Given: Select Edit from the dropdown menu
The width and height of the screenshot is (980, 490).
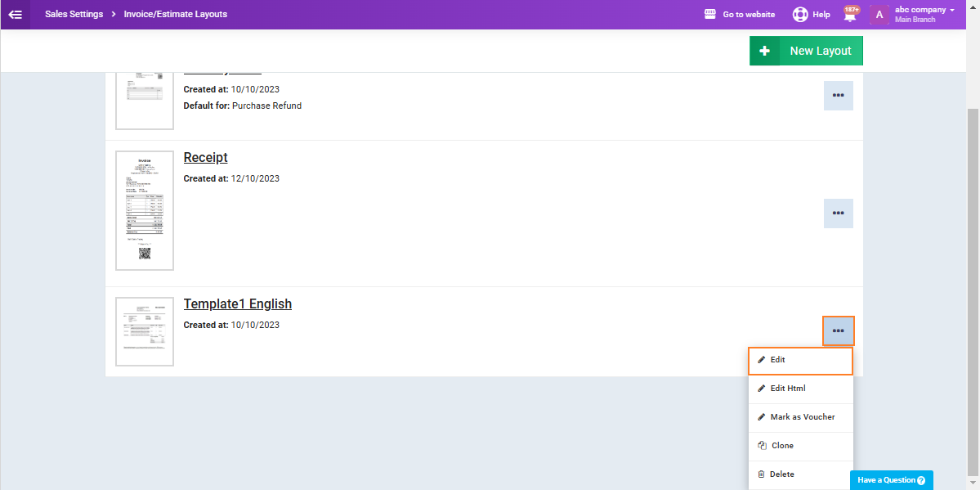Looking at the screenshot, I should (800, 360).
